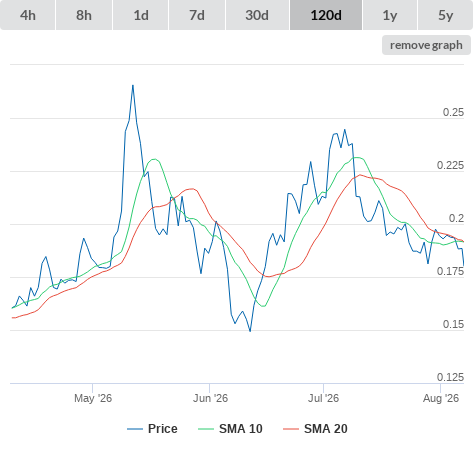Choose the 1d time range

[x=141, y=15]
